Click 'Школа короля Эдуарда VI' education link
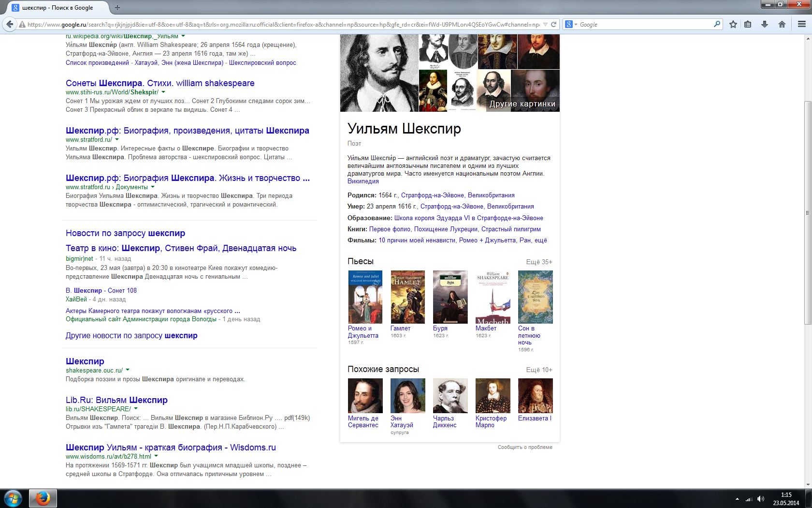Image resolution: width=812 pixels, height=508 pixels. point(469,218)
